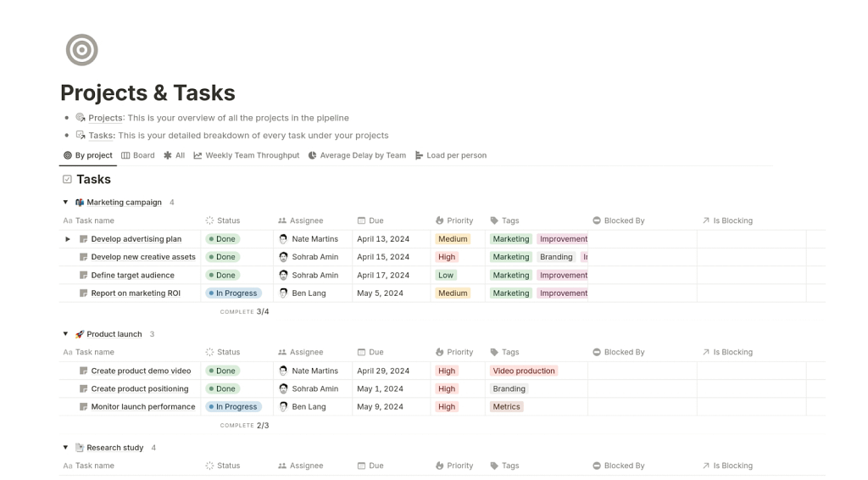
Task: Click page icon of Monitor launch performance
Action: 84,406
